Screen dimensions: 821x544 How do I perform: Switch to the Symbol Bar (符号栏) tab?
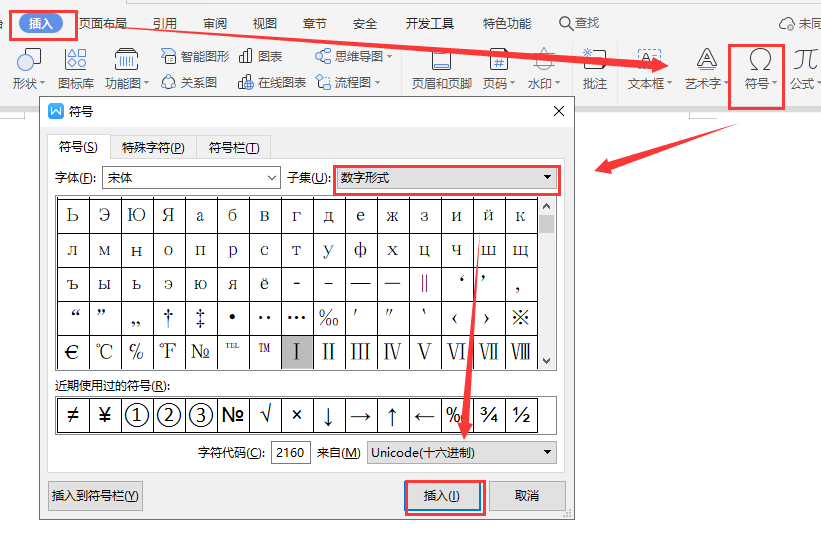pyautogui.click(x=234, y=148)
